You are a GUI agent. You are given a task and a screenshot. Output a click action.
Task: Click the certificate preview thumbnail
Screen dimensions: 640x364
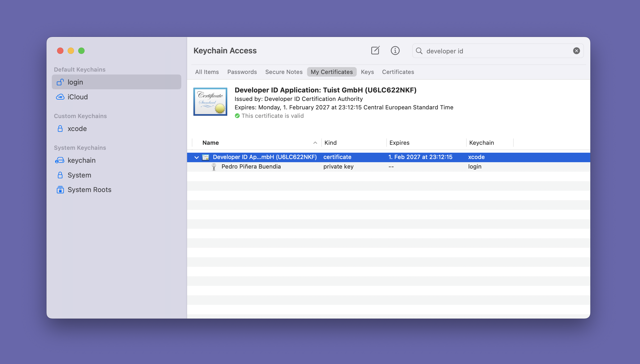click(x=210, y=102)
